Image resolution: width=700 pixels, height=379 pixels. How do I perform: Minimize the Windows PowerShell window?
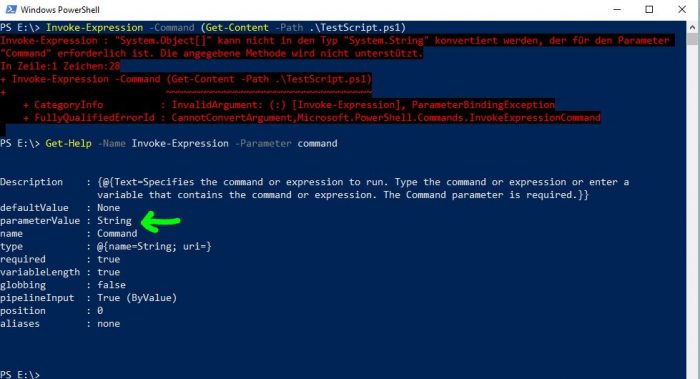point(617,9)
